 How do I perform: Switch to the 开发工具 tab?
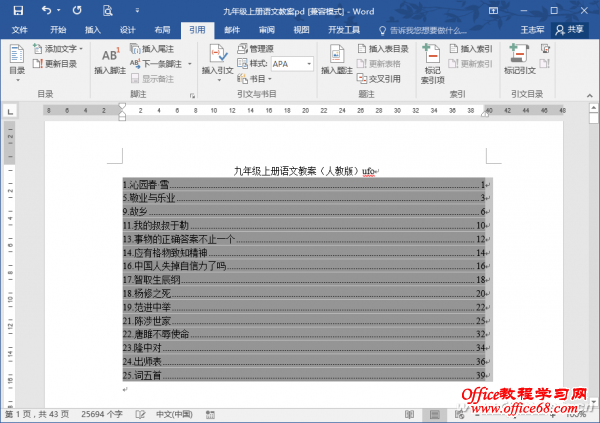tap(344, 30)
